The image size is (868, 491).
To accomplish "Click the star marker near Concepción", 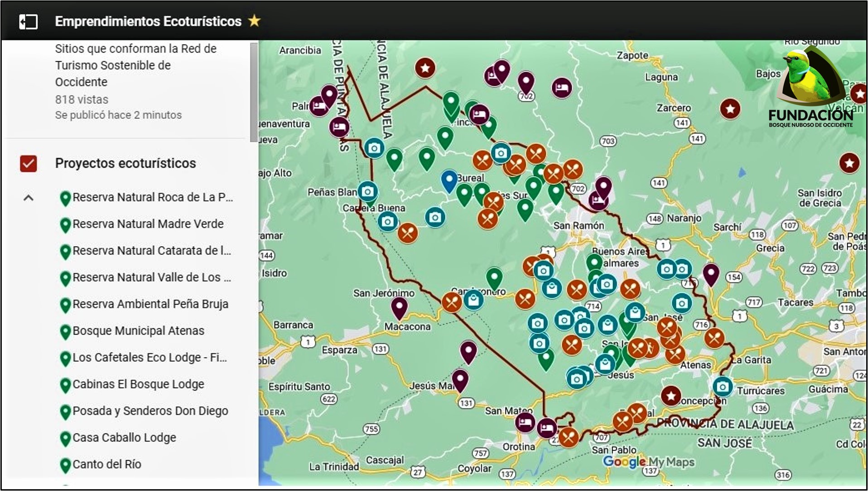I will pos(670,396).
